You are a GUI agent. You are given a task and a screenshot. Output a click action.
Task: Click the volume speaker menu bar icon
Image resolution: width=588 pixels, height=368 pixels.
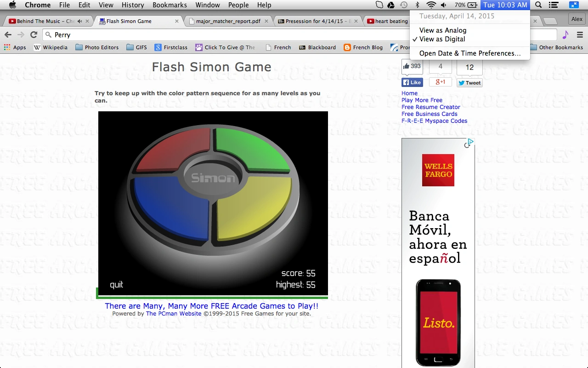coord(443,5)
